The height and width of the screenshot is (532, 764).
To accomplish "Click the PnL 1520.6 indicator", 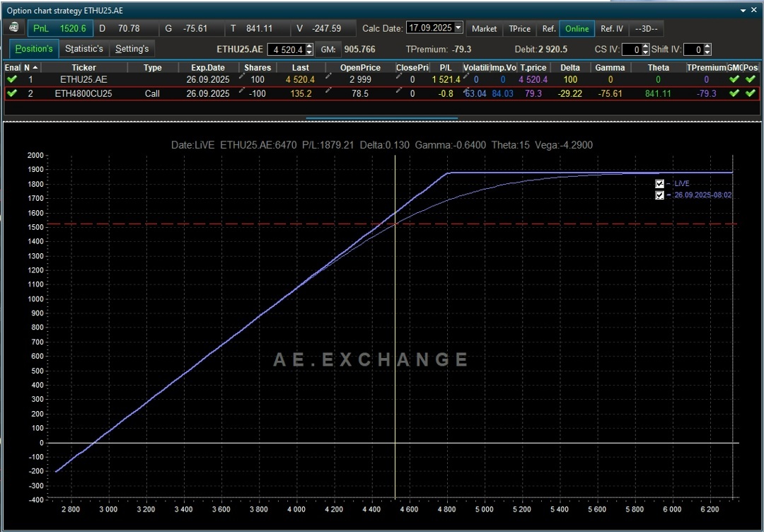I will pyautogui.click(x=60, y=28).
